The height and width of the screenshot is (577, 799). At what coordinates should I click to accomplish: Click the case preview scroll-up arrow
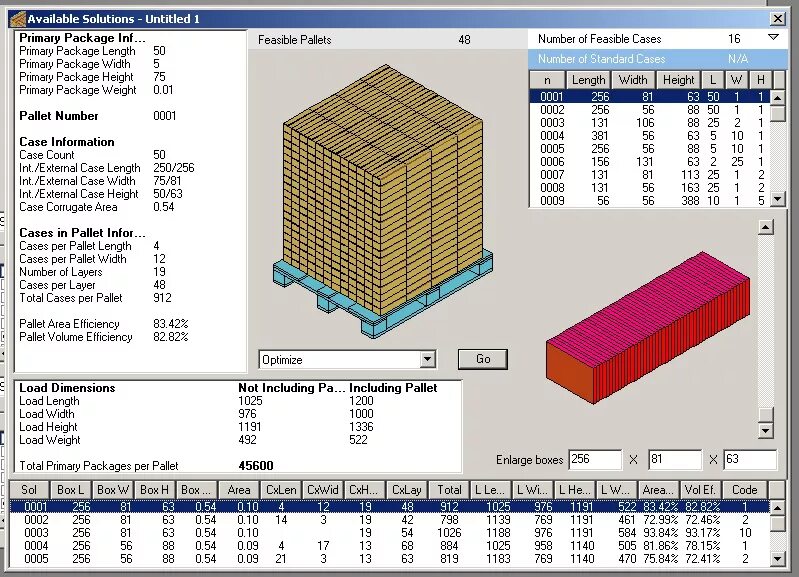coord(765,227)
